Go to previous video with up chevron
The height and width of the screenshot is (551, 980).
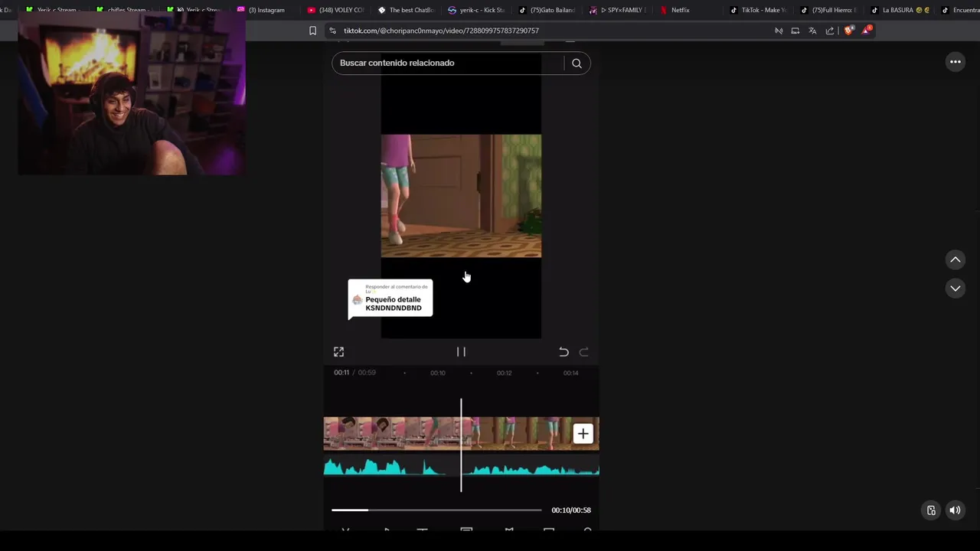(x=955, y=260)
